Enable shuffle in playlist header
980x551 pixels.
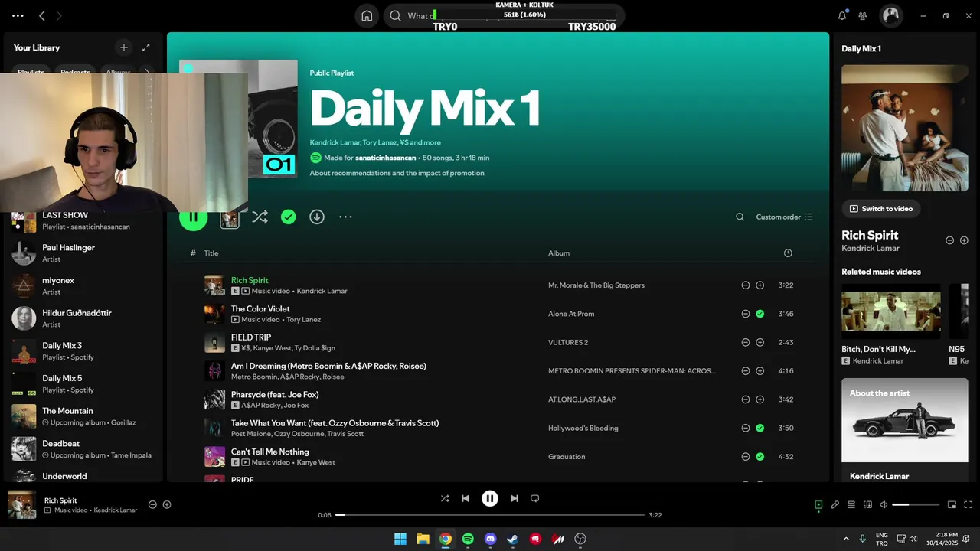[x=260, y=217]
